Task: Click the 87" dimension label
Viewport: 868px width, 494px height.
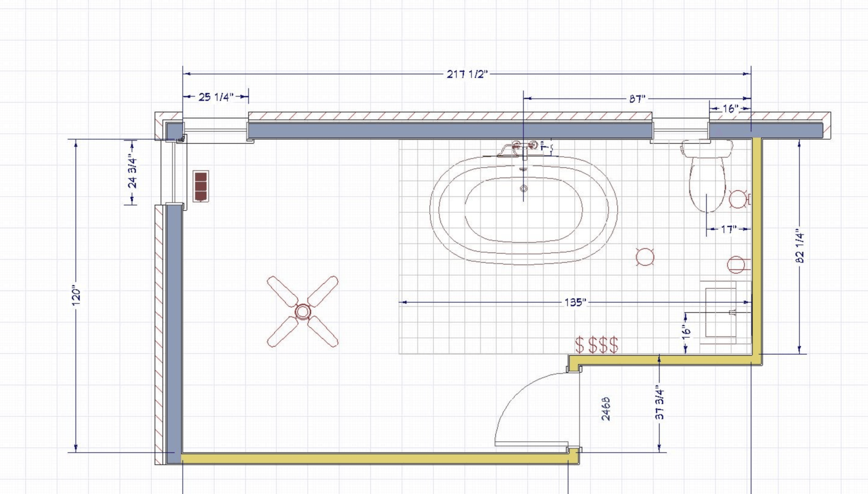Action: point(637,99)
